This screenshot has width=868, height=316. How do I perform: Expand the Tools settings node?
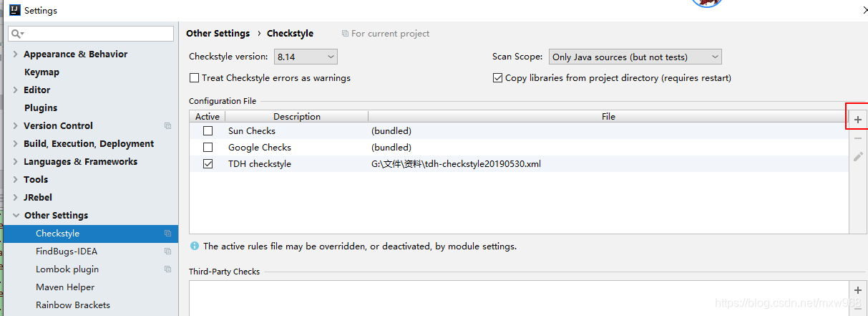[x=16, y=180]
